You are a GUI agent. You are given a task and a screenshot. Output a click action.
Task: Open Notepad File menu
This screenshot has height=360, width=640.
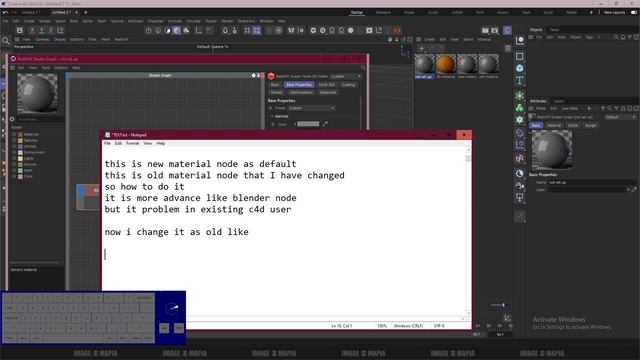[x=107, y=143]
